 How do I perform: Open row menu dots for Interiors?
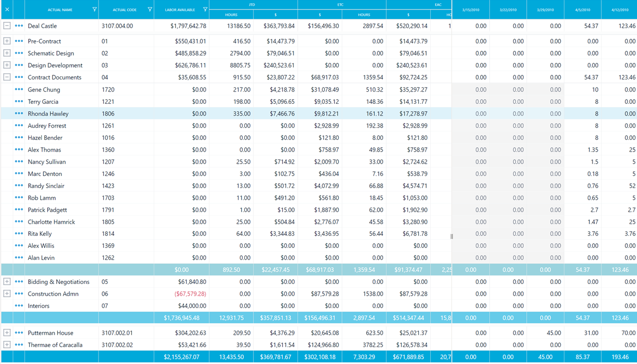click(19, 306)
